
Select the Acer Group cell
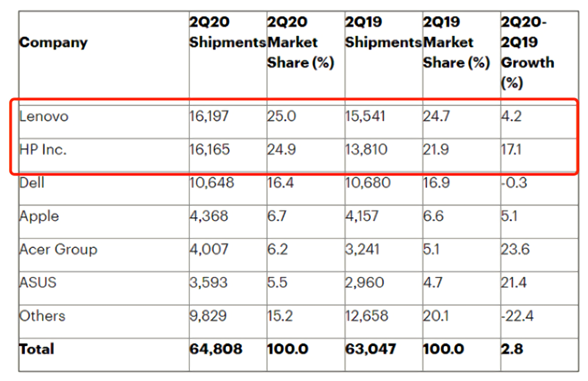(x=58, y=249)
